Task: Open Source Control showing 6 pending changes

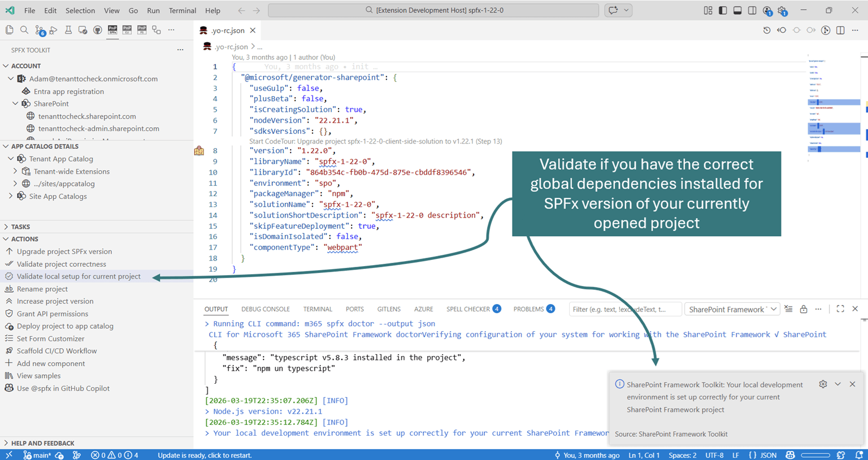Action: 38,29
